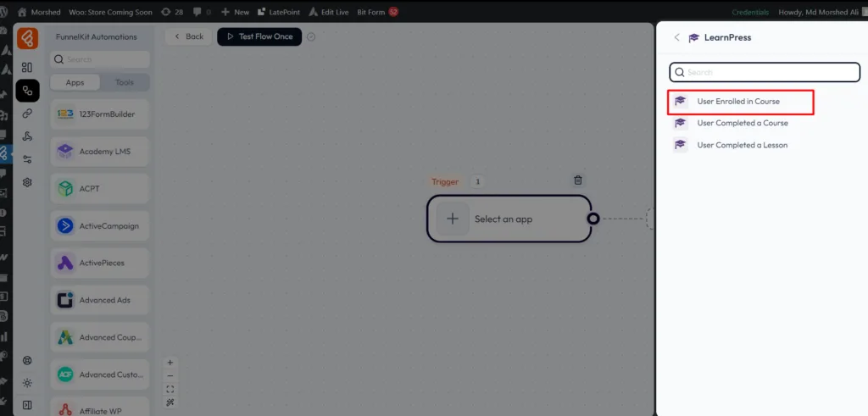The image size is (868, 416).
Task: Click the LearnPress trigger search field
Action: [765, 73]
